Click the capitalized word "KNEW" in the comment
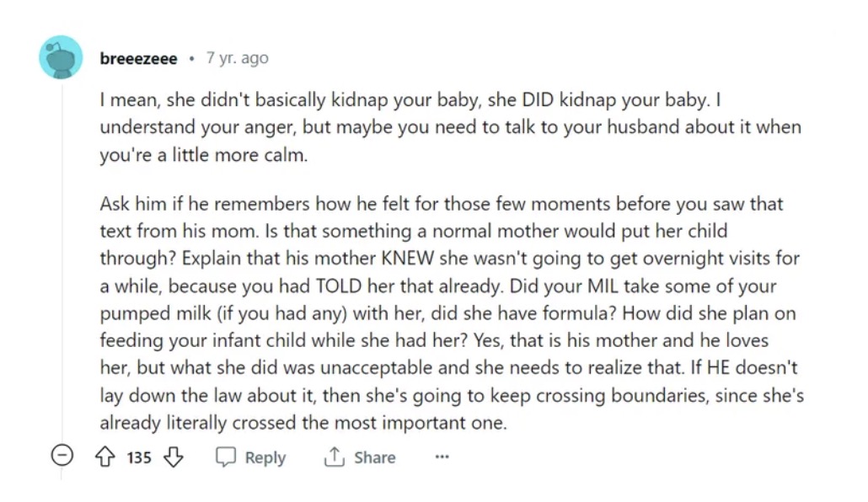The height and width of the screenshot is (502, 868). [x=410, y=258]
